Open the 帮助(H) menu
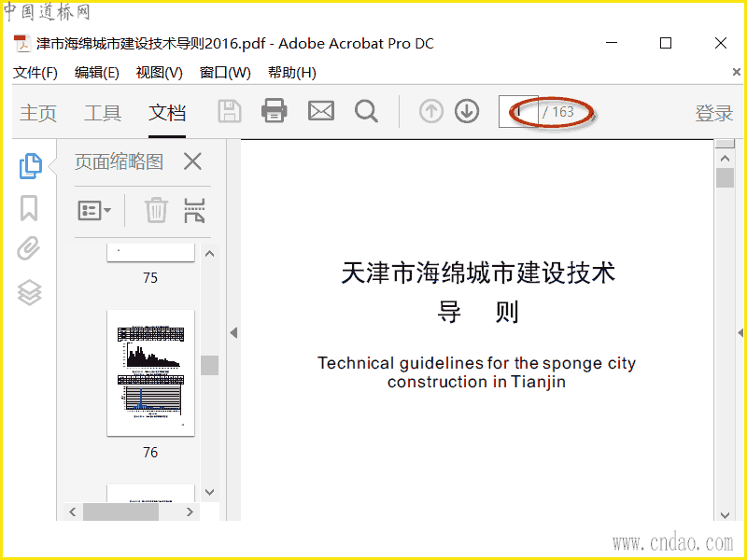 [291, 73]
